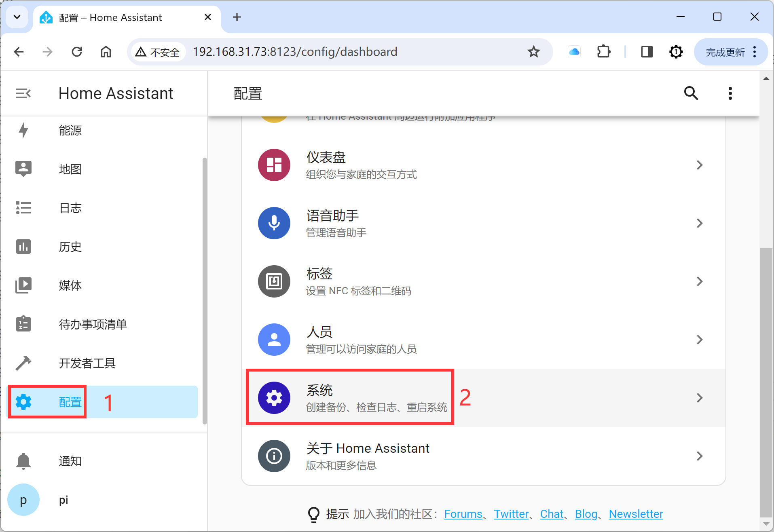Click the address bar URL

[x=295, y=52]
